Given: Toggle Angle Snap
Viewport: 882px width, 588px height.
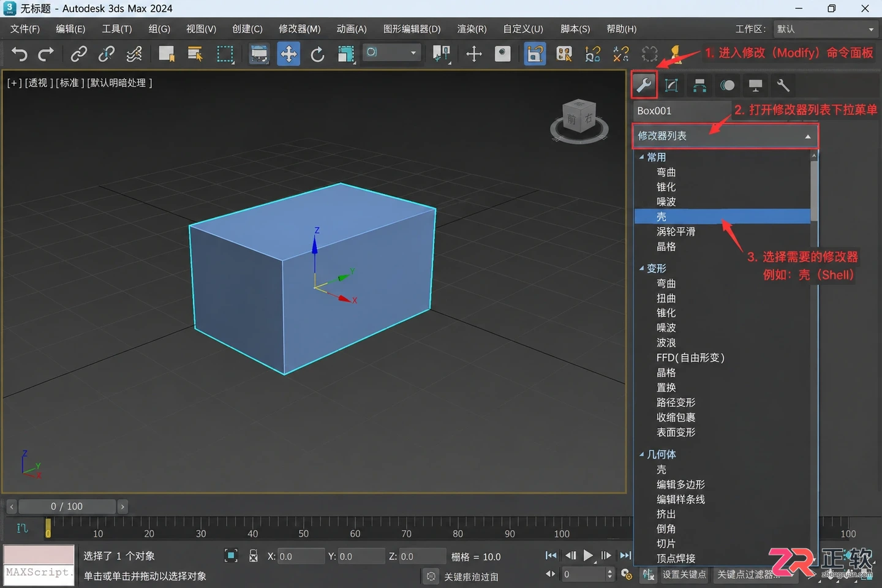Looking at the screenshot, I should (564, 55).
